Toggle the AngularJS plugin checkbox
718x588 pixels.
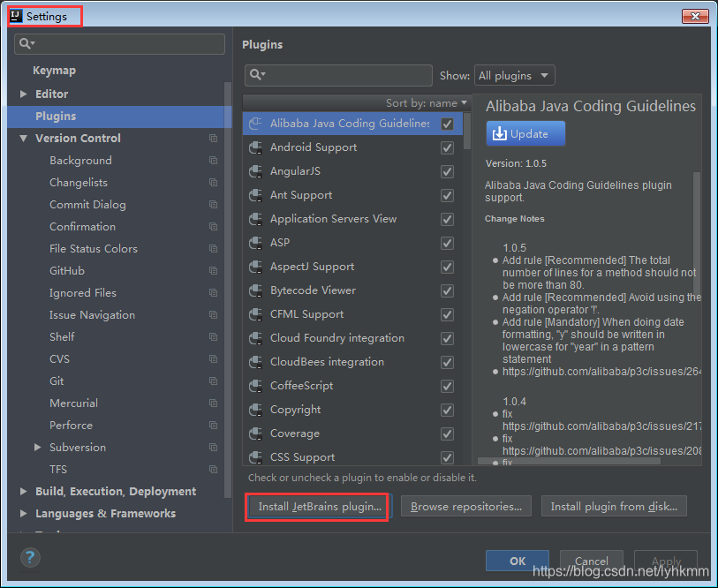[x=447, y=171]
